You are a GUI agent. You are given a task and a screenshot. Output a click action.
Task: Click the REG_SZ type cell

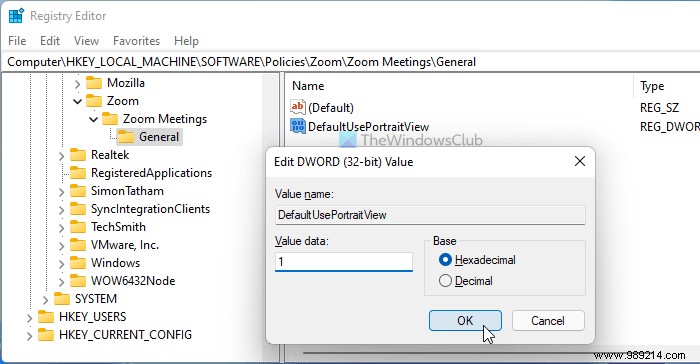pos(659,108)
